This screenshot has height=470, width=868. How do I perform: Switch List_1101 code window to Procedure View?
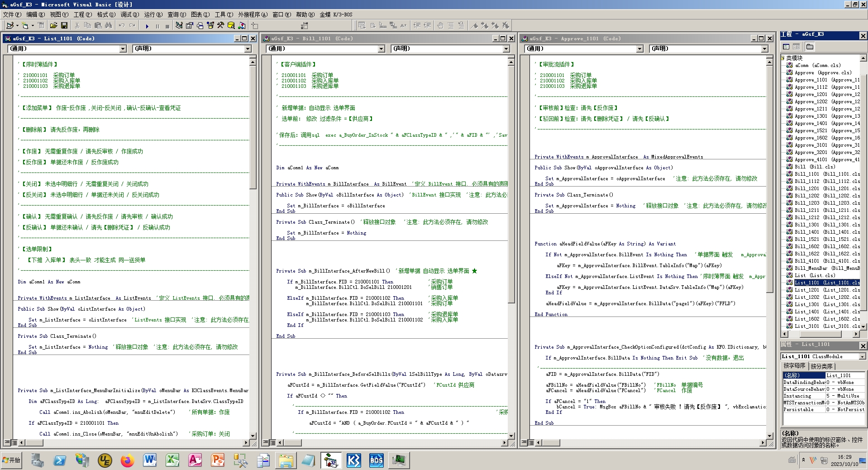(8, 442)
